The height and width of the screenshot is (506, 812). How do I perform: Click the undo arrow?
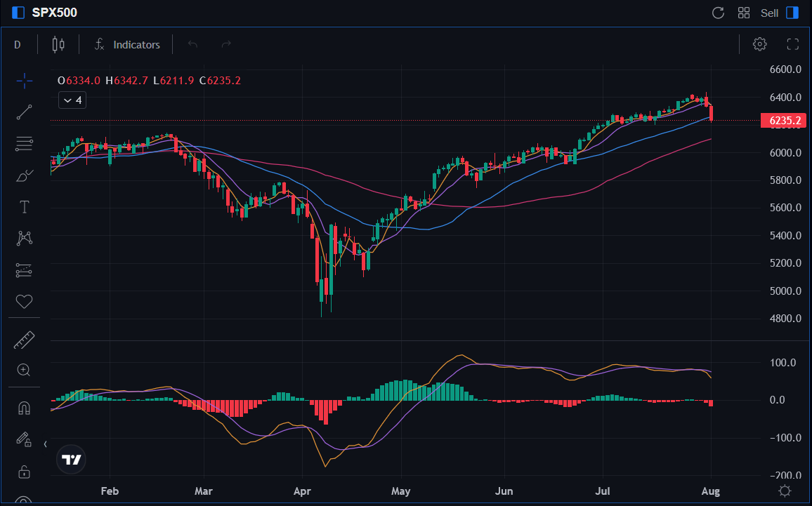[192, 44]
